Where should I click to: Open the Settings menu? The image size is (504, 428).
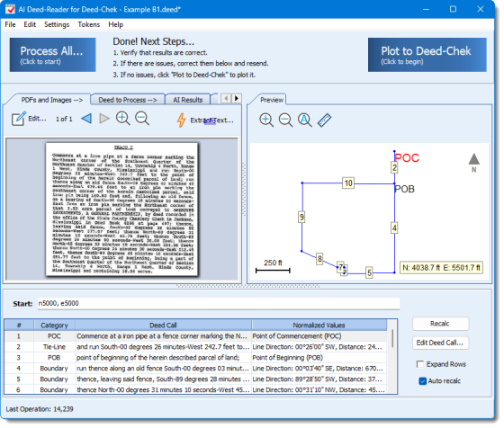tap(57, 24)
